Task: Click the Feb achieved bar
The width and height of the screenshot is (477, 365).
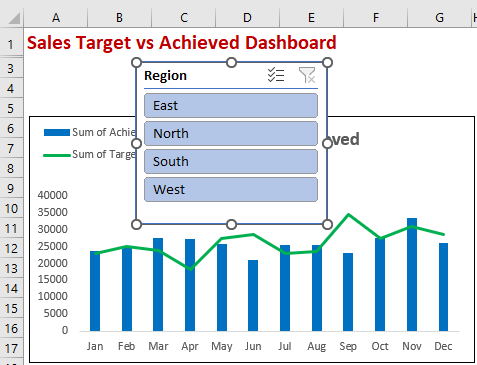Action: [127, 289]
